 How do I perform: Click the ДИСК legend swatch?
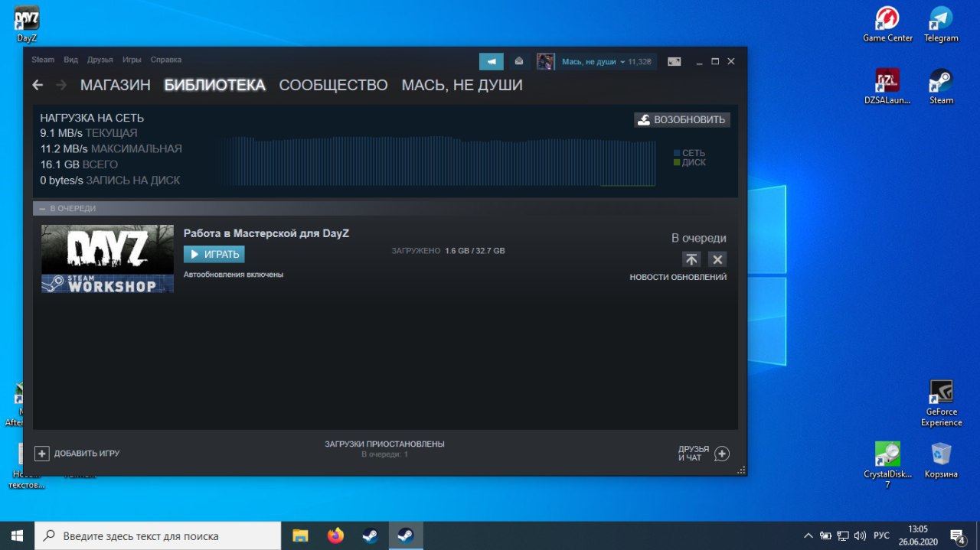677,162
